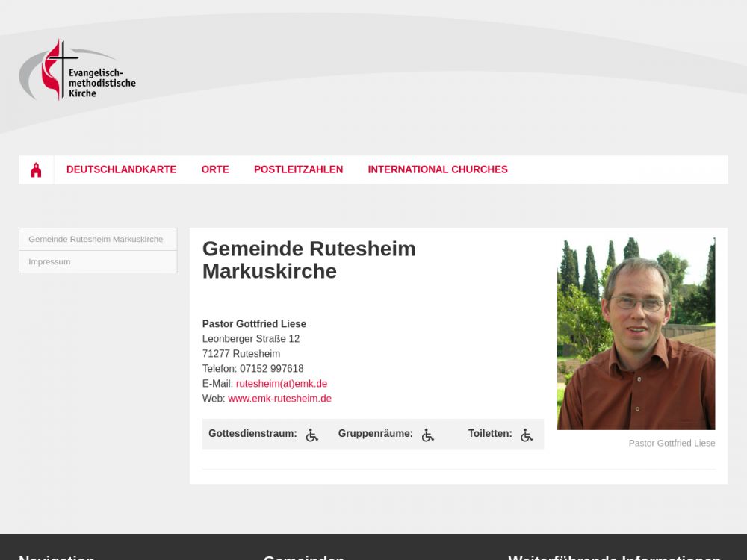The image size is (747, 560).
Task: Click the photo of Pastor Gottfried Liese
Action: point(636,334)
